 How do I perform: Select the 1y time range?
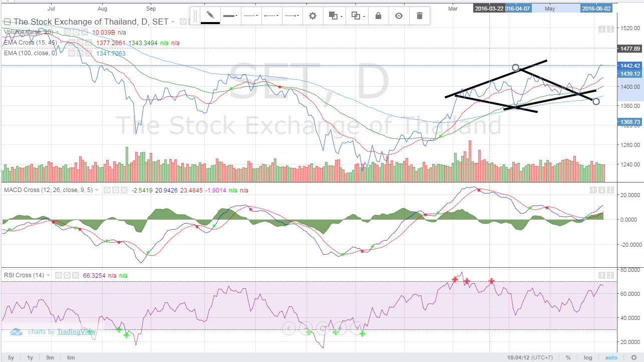point(30,357)
